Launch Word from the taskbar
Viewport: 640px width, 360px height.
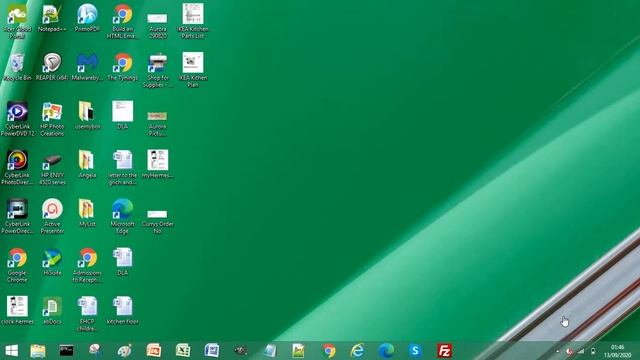coord(212,351)
